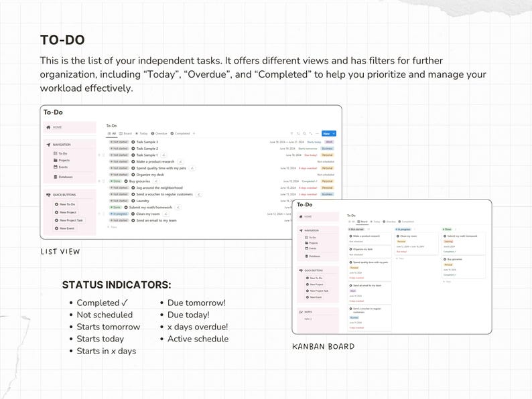This screenshot has height=399, width=532.
Task: Open the dropdown arrow on the New button
Action: (x=334, y=134)
